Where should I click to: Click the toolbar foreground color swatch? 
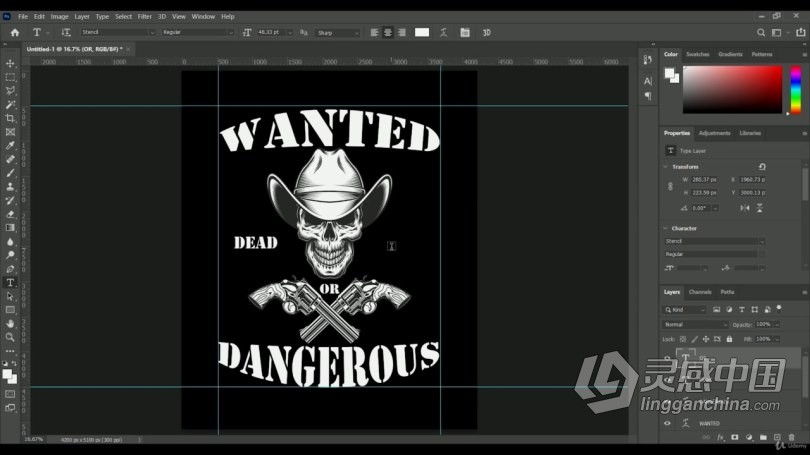[7, 374]
